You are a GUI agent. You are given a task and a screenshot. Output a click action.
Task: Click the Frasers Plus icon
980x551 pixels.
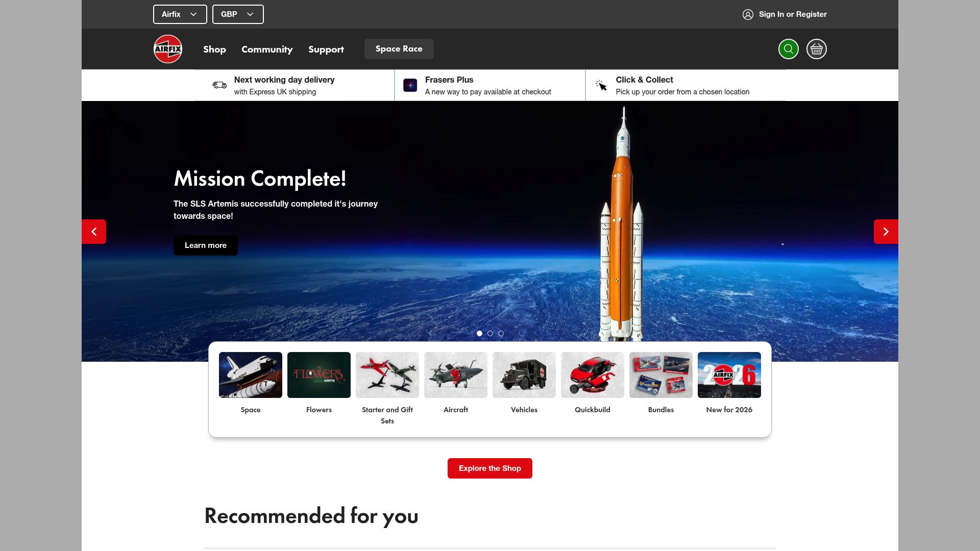(x=410, y=85)
